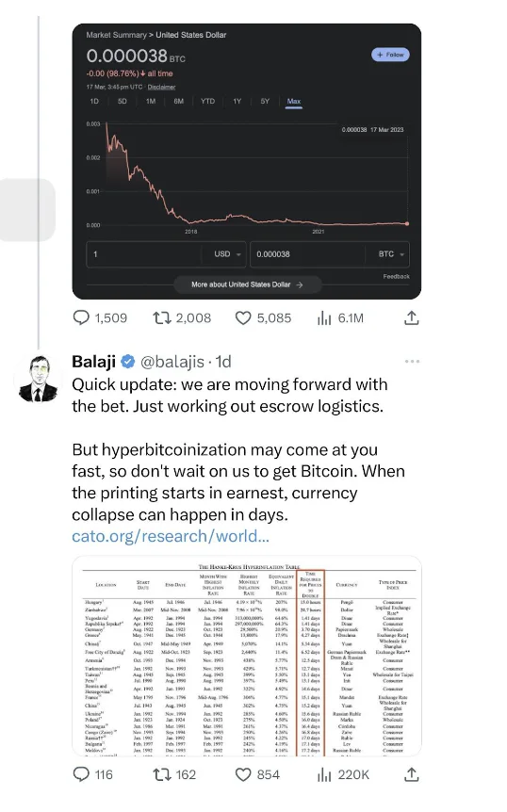Open the cato.org/research/world link
Screen dimensions: 507x812
[x=171, y=536]
